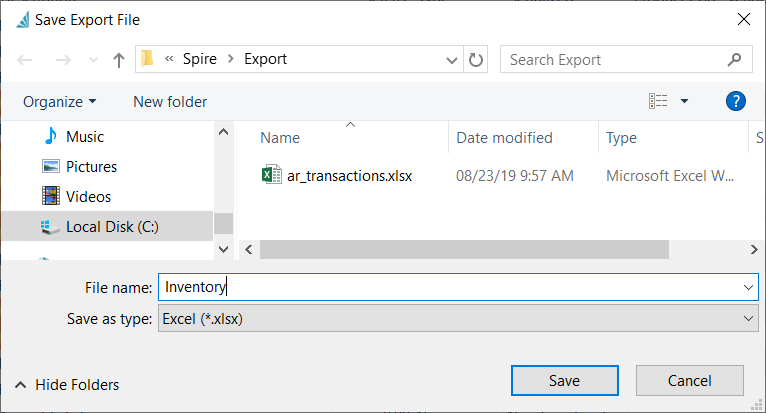
Task: Close the Save Export File dialog
Action: point(744,20)
